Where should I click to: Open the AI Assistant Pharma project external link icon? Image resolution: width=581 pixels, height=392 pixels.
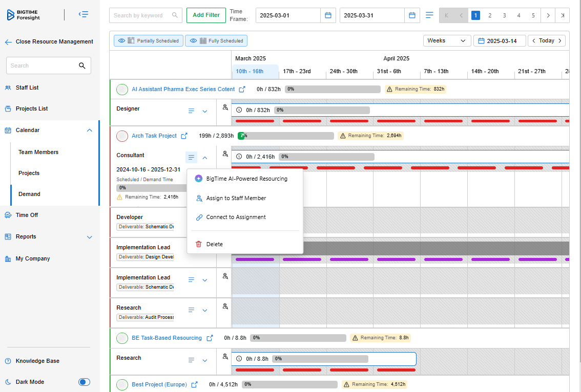coord(242,89)
